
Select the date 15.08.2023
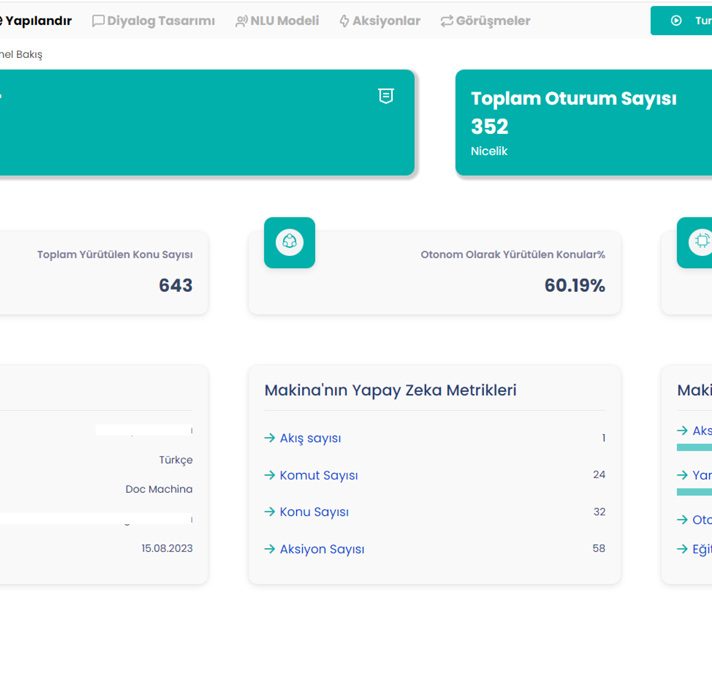(x=167, y=549)
